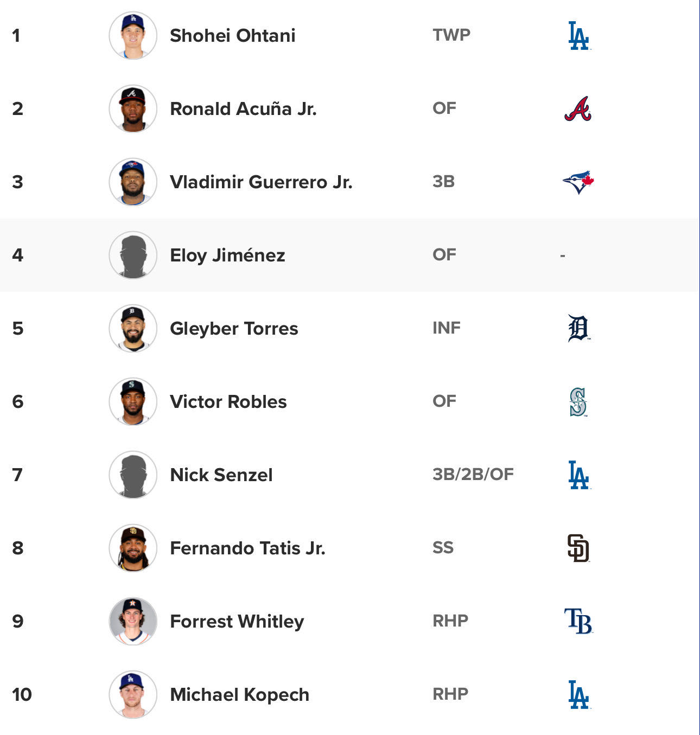This screenshot has height=735, width=700.
Task: Click the Tampa Bay Rays team logo
Action: (x=578, y=621)
